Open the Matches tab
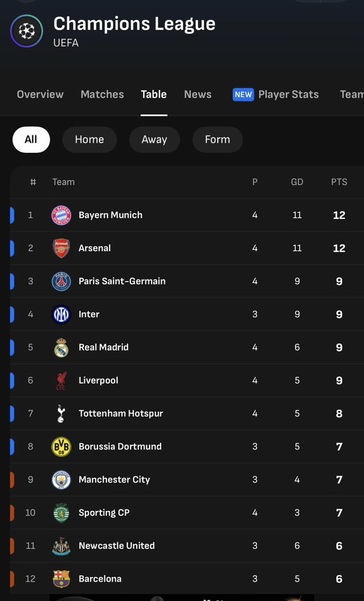 click(102, 94)
